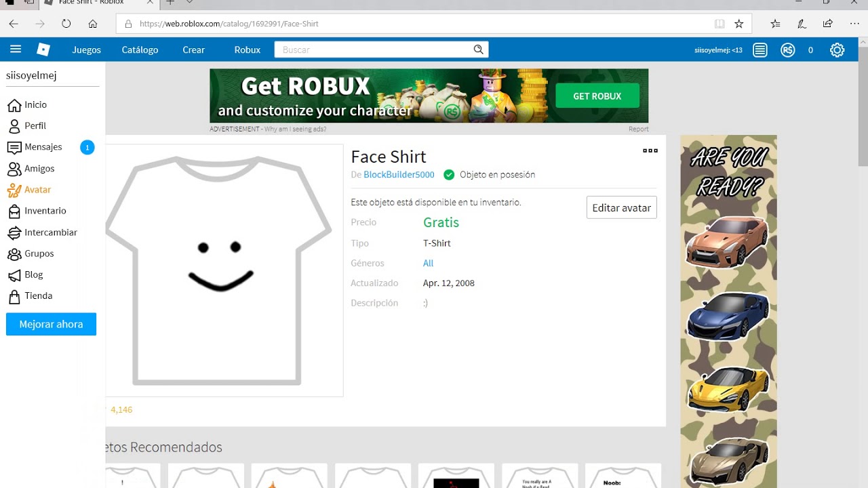Image resolution: width=868 pixels, height=488 pixels.
Task: Click the browser share icon
Action: pyautogui.click(x=828, y=24)
